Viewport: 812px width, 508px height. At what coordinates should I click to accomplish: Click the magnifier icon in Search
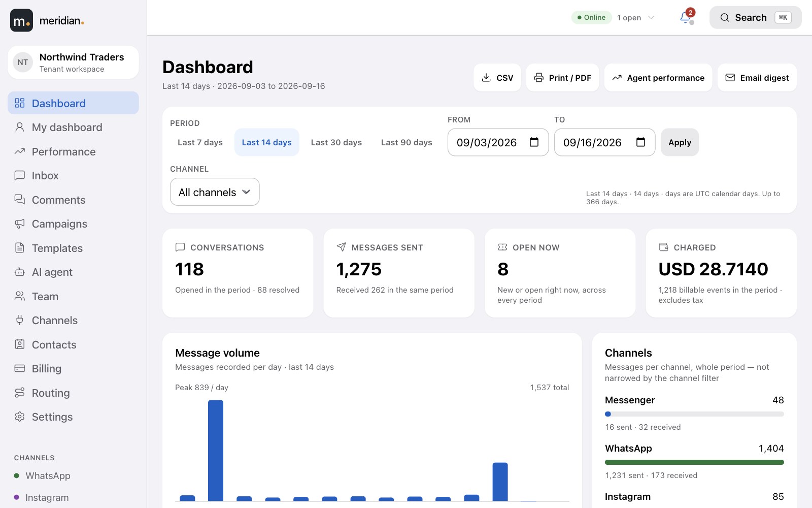point(725,18)
